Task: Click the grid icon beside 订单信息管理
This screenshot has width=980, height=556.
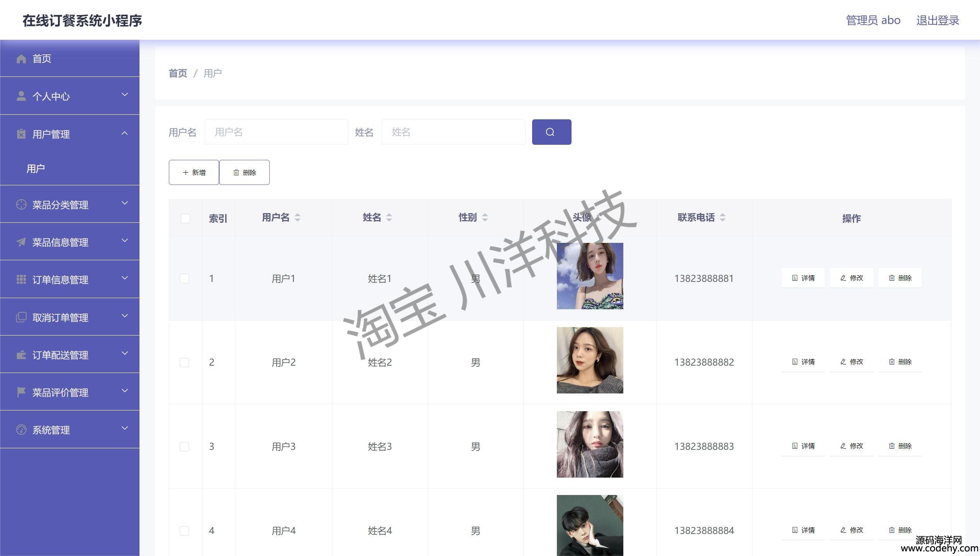Action: [21, 280]
